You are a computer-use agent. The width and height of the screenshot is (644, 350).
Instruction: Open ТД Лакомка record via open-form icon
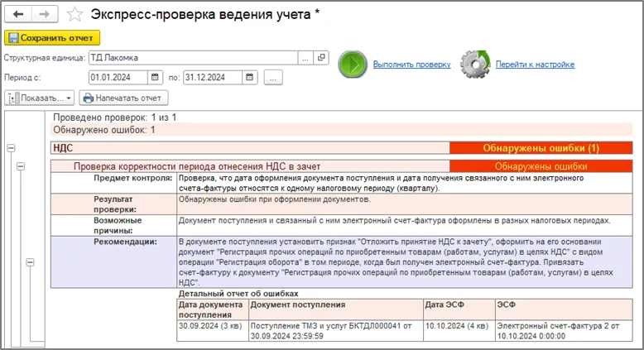click(x=321, y=58)
